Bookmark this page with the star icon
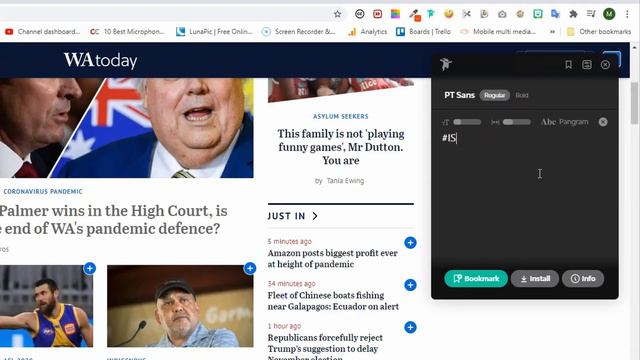Image resolution: width=640 pixels, height=360 pixels. click(338, 14)
